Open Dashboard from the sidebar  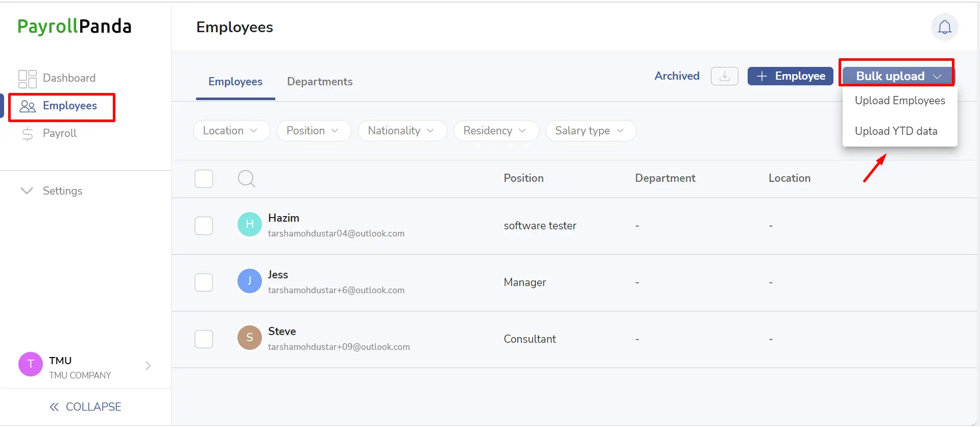coord(57,78)
